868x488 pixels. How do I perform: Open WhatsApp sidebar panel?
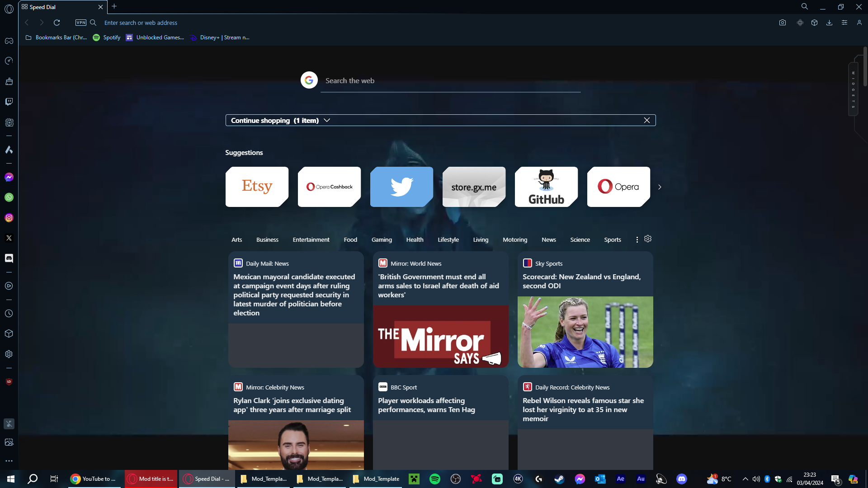9,197
